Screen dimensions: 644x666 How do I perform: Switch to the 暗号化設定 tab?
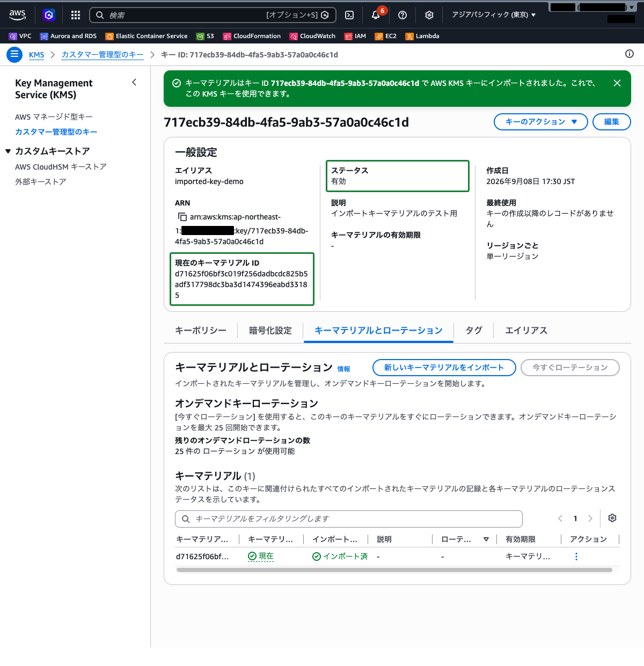point(270,331)
